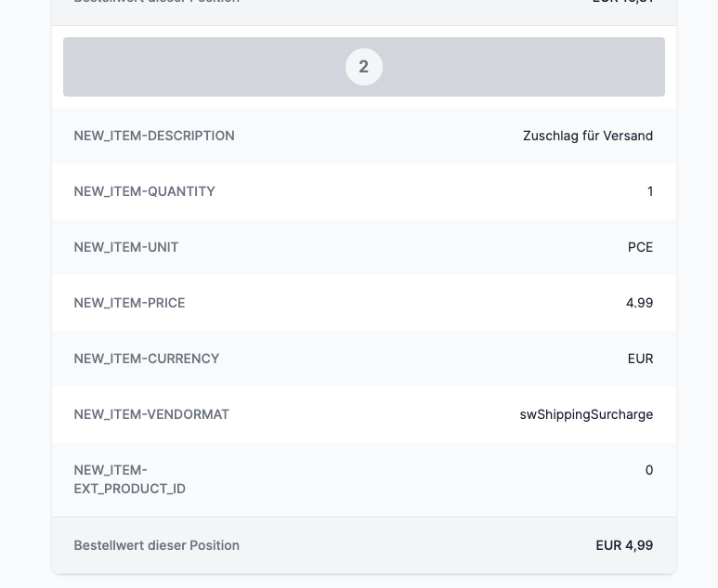The height and width of the screenshot is (588, 718).
Task: Click the partially visible Bestellwert row at top
Action: 363,7
